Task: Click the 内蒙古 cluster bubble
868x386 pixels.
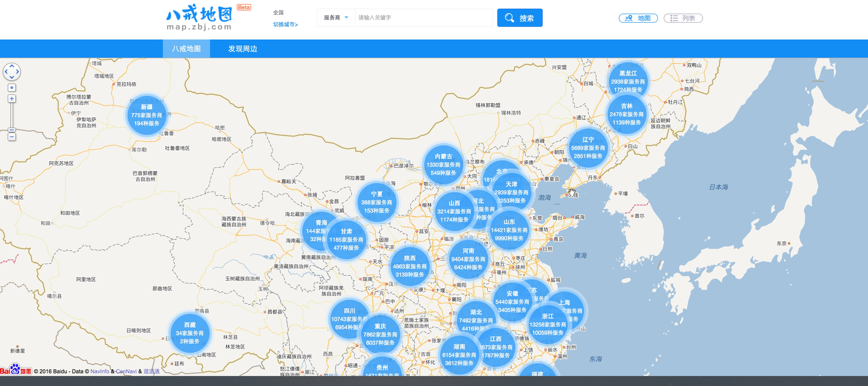Action: click(443, 164)
